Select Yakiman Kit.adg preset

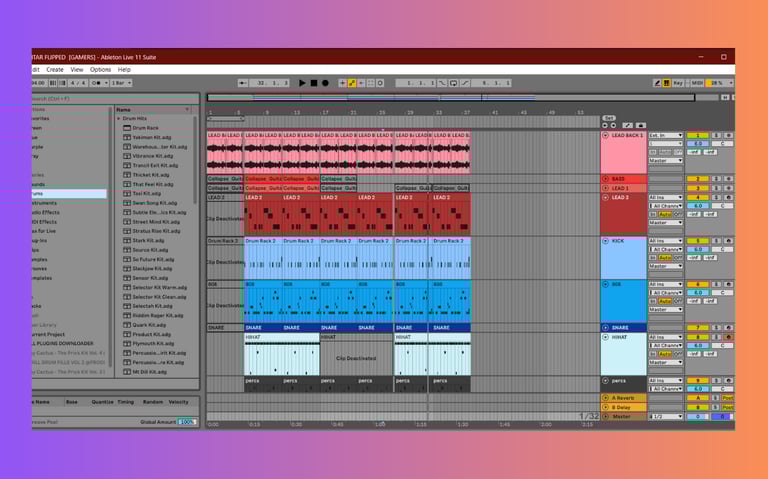coord(151,137)
